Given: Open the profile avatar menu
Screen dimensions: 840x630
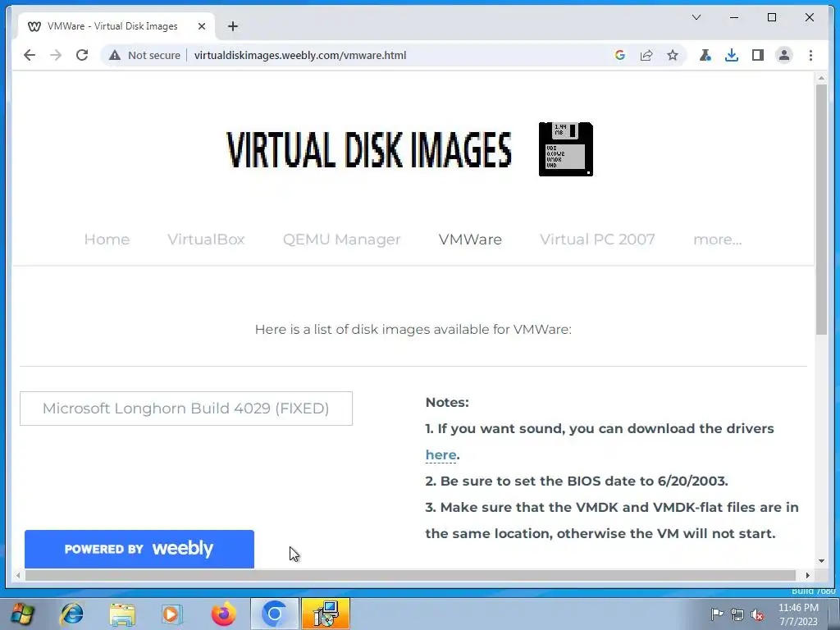Looking at the screenshot, I should [x=783, y=55].
